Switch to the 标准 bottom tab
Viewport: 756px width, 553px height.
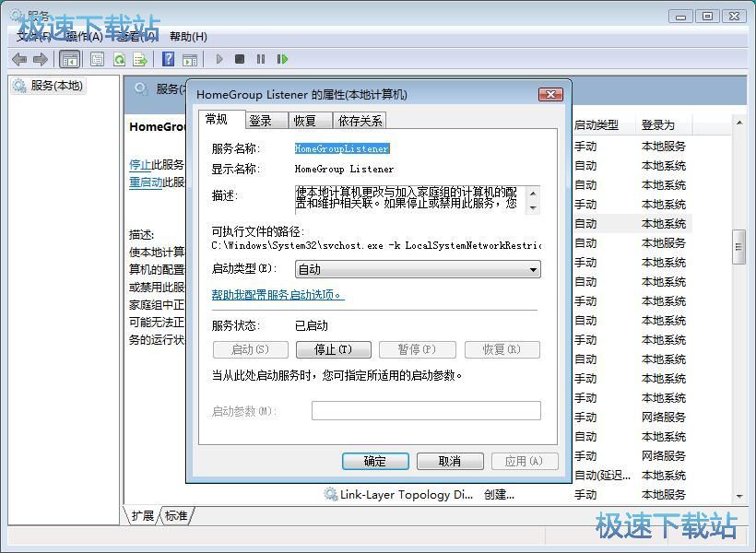click(176, 515)
